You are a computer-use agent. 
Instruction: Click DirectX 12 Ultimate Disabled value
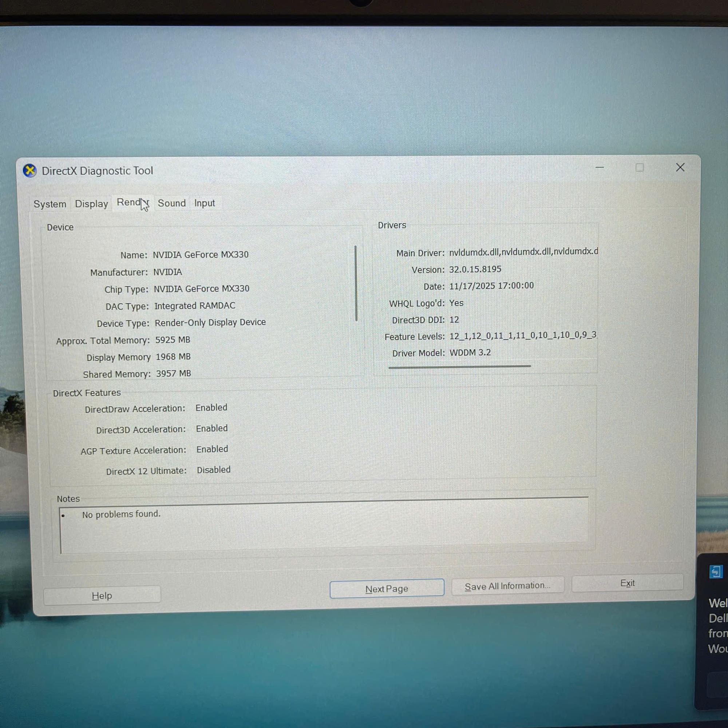point(214,470)
